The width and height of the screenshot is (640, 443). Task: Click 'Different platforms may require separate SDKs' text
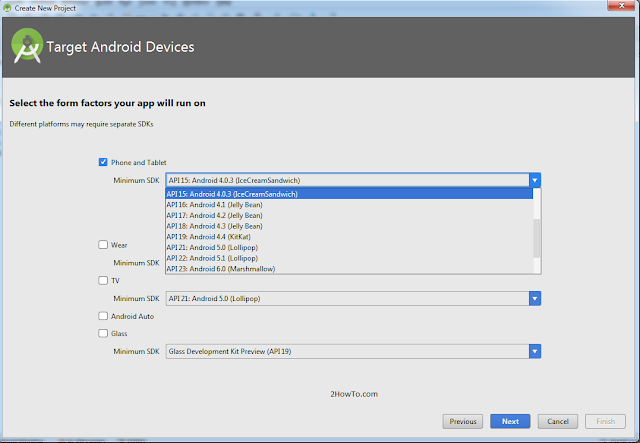coord(81,124)
